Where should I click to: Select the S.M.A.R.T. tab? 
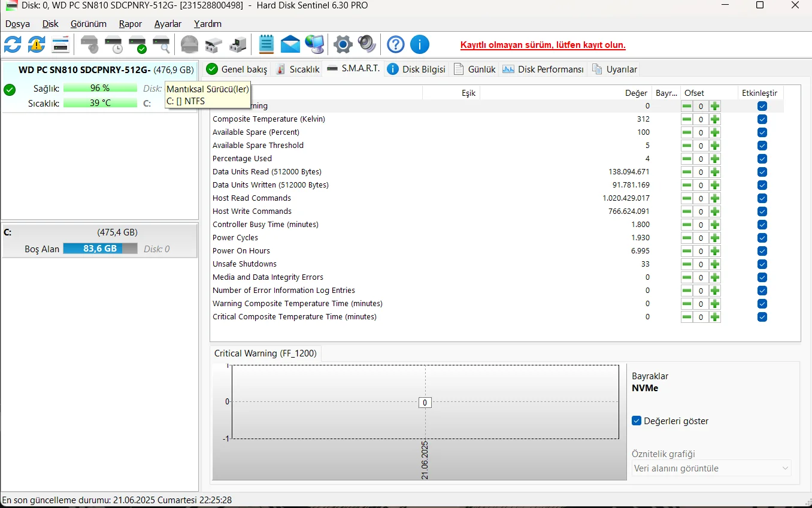tap(353, 68)
